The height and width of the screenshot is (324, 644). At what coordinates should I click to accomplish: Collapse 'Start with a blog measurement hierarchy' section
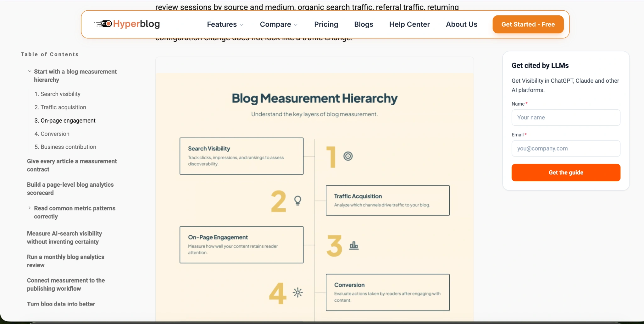30,71
